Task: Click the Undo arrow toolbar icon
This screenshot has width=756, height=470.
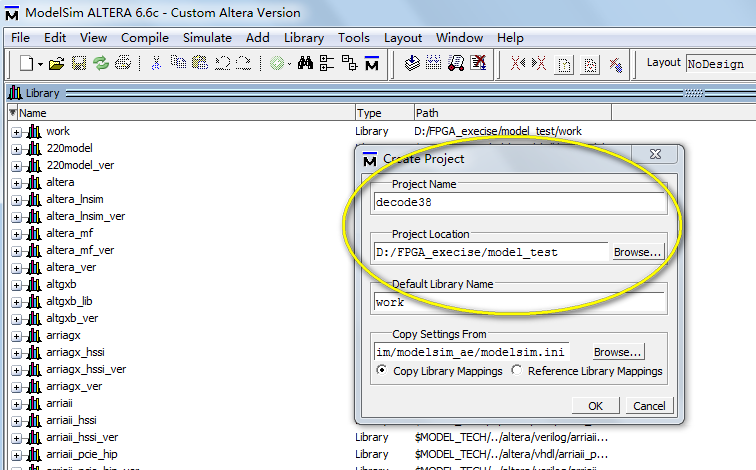Action: [x=221, y=63]
